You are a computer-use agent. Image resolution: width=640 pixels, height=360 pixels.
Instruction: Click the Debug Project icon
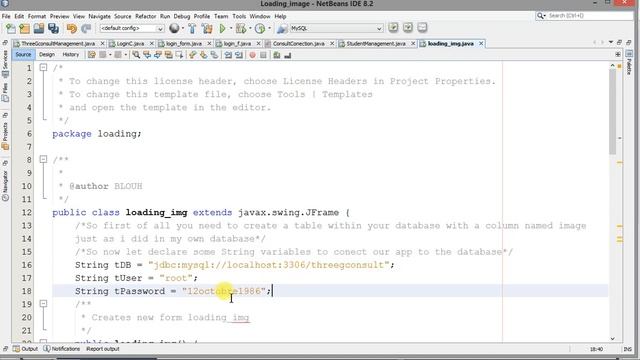pos(241,28)
